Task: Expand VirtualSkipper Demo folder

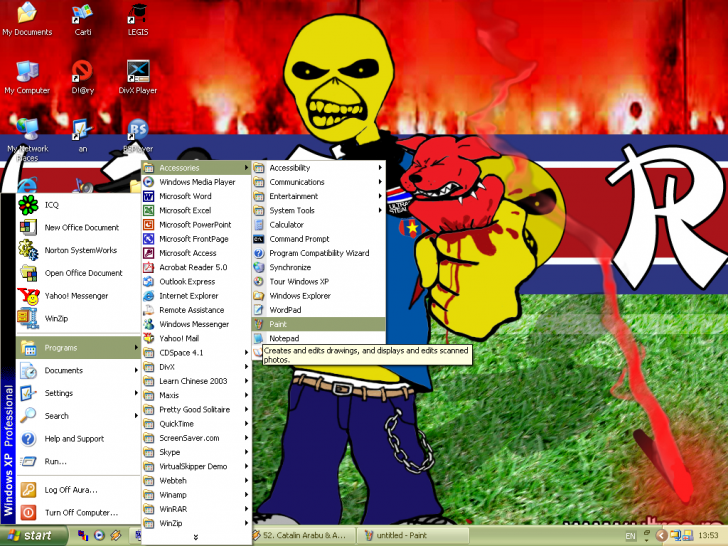Action: point(196,467)
